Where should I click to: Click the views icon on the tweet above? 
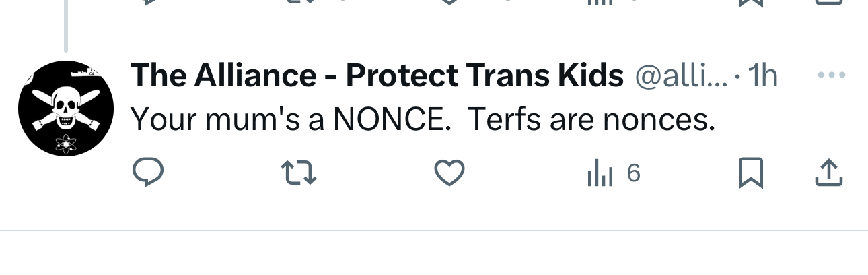pos(600,2)
